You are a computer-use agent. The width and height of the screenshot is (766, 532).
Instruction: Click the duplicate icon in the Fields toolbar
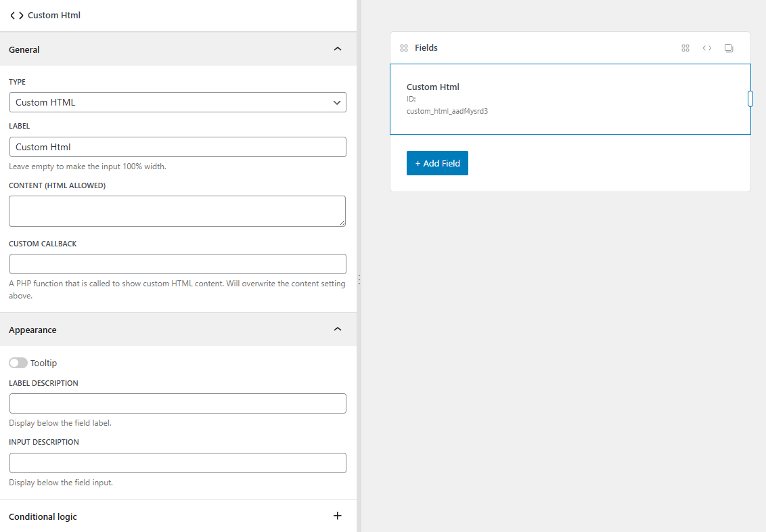click(729, 48)
